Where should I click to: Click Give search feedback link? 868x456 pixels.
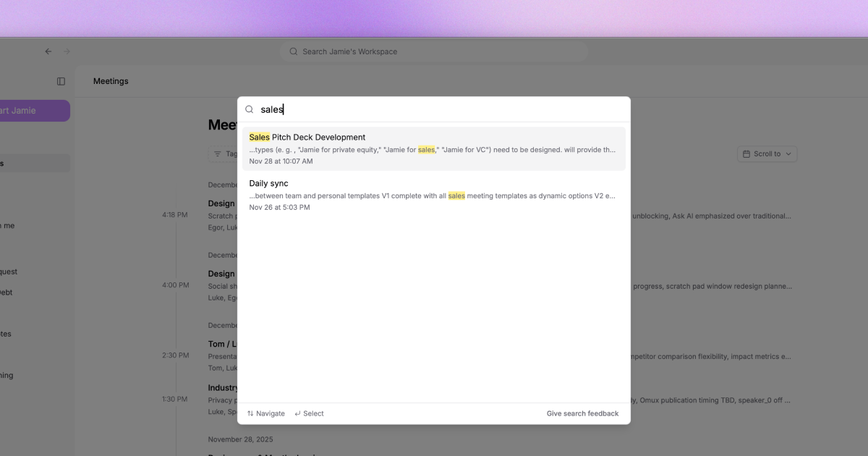(x=582, y=413)
